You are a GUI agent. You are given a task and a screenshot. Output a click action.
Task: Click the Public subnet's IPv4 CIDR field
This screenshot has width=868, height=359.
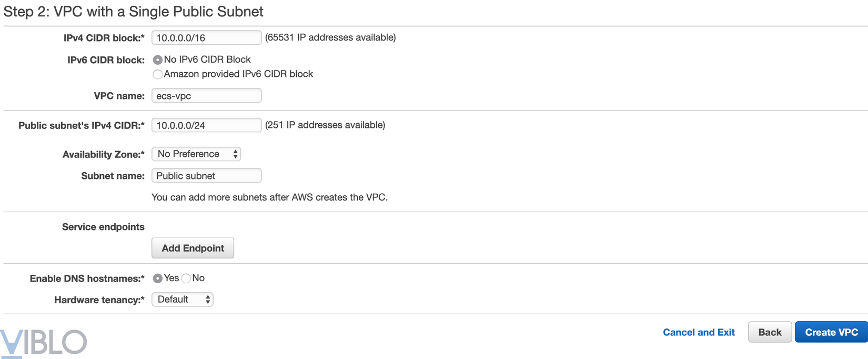tap(206, 125)
